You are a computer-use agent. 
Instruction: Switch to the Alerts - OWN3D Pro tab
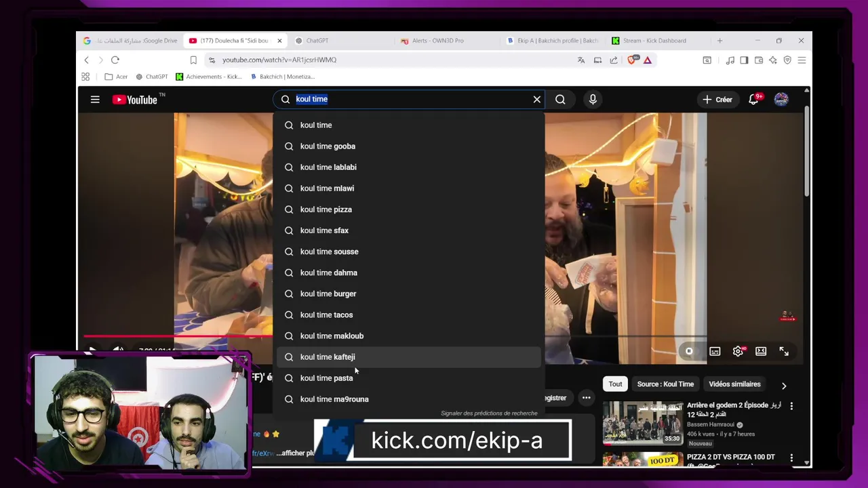pyautogui.click(x=448, y=41)
